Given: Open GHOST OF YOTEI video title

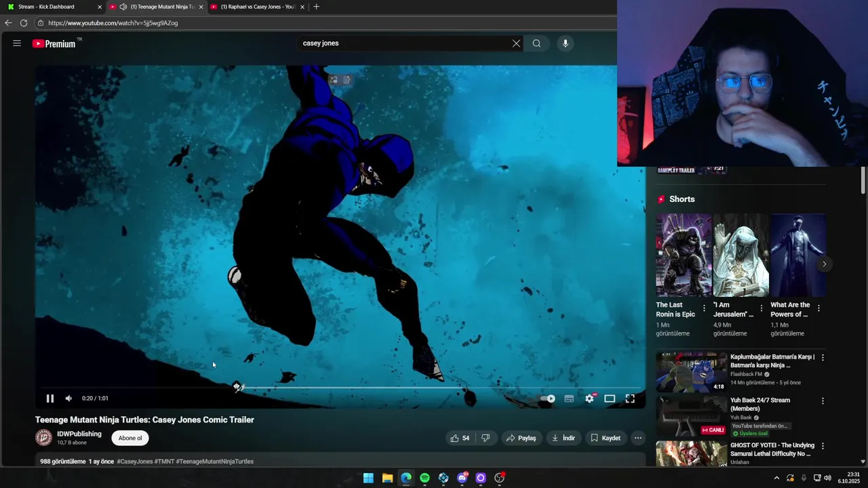Looking at the screenshot, I should click(x=772, y=449).
